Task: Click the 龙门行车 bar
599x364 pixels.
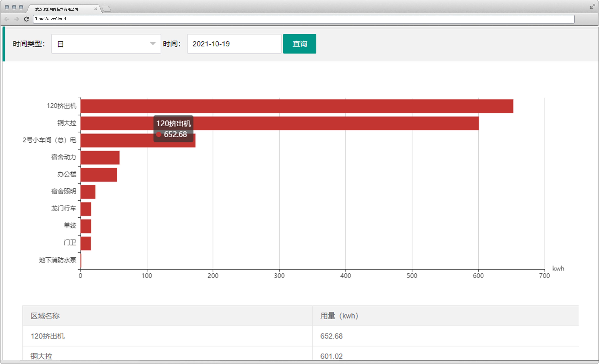Action: click(x=86, y=209)
